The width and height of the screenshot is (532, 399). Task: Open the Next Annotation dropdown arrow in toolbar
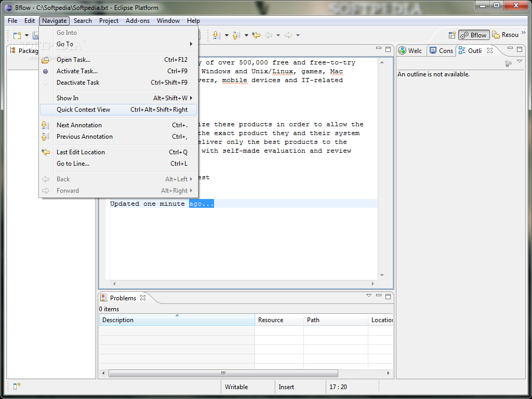pos(227,35)
